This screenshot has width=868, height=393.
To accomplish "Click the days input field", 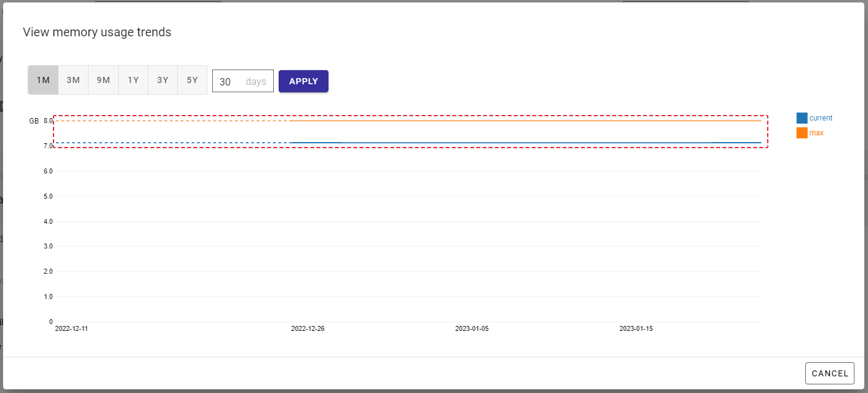I will click(242, 81).
